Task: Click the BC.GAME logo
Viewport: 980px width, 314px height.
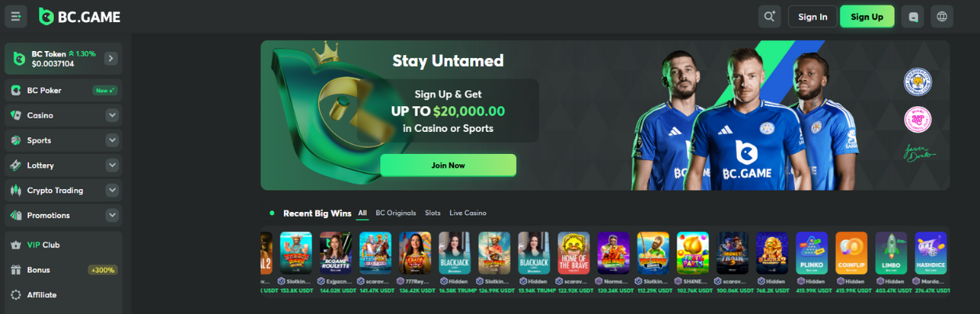Action: 79,16
